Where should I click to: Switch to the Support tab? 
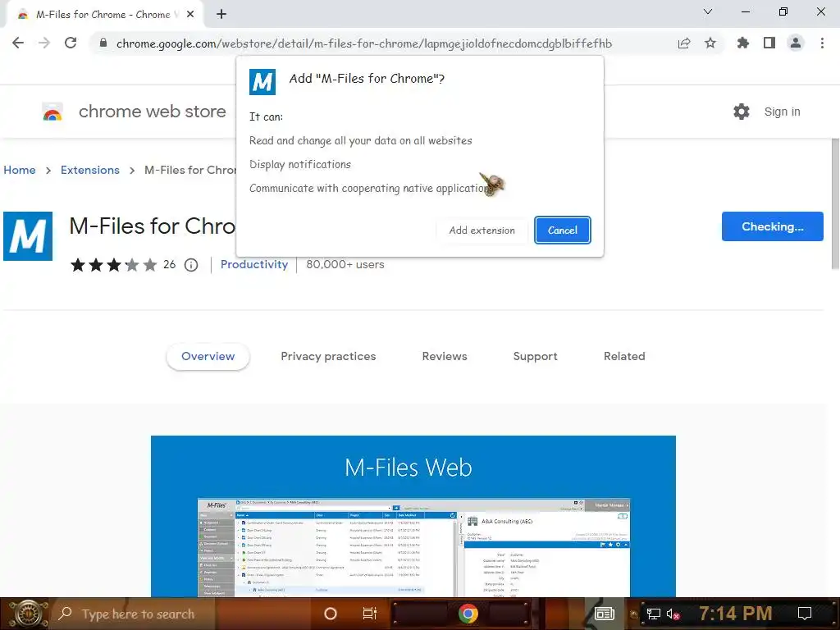click(x=535, y=356)
